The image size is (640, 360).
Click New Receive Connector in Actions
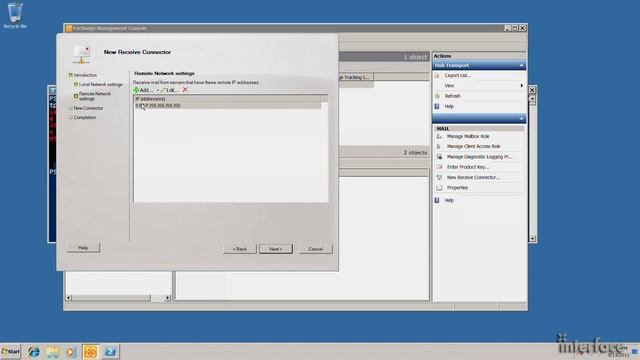click(x=473, y=178)
